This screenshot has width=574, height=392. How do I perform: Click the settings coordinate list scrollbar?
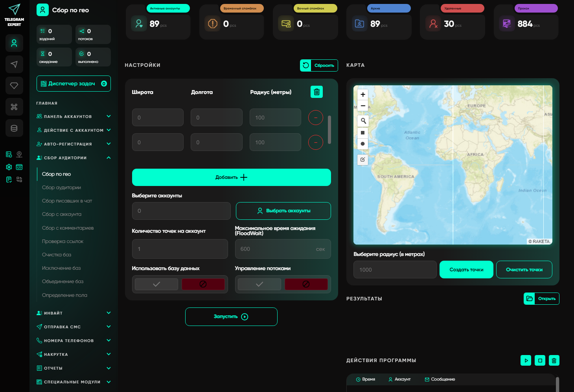[329, 130]
